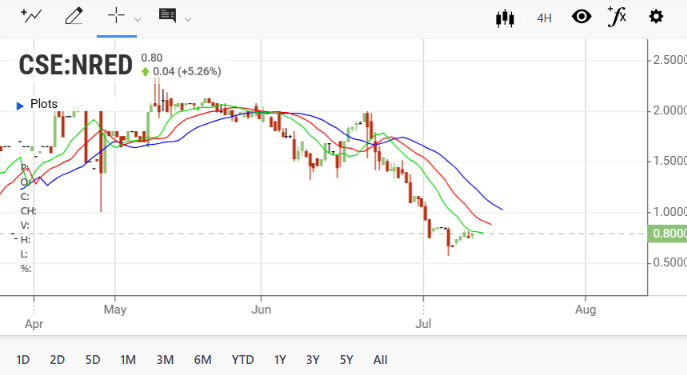687x375 pixels.
Task: Click the 1.5000 price axis label
Action: [x=669, y=161]
